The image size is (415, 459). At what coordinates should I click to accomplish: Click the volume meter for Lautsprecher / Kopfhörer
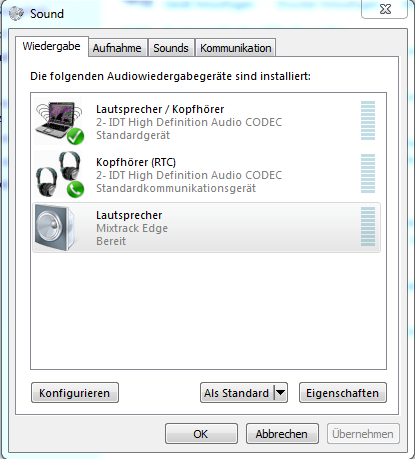[x=368, y=121]
